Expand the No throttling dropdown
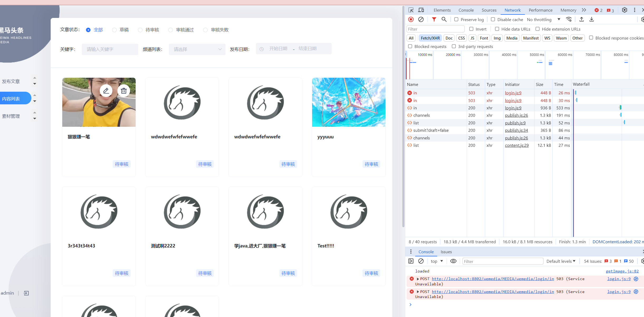Screen dimensions: 644x317 pos(543,19)
